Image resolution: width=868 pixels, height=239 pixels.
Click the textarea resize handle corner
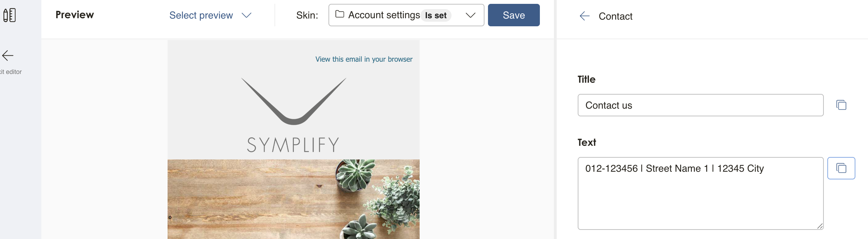click(x=820, y=226)
